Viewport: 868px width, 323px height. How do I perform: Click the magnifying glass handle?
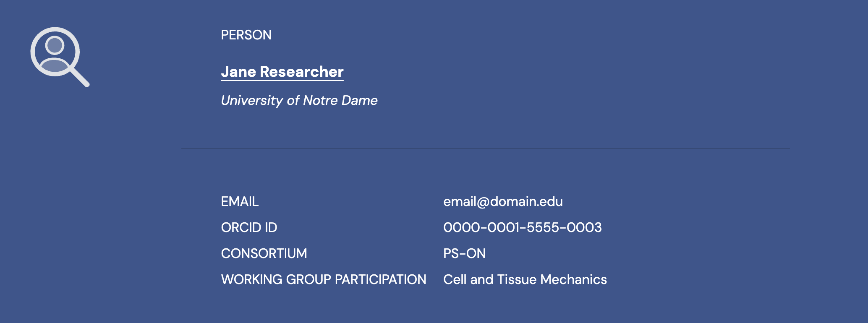click(x=80, y=77)
